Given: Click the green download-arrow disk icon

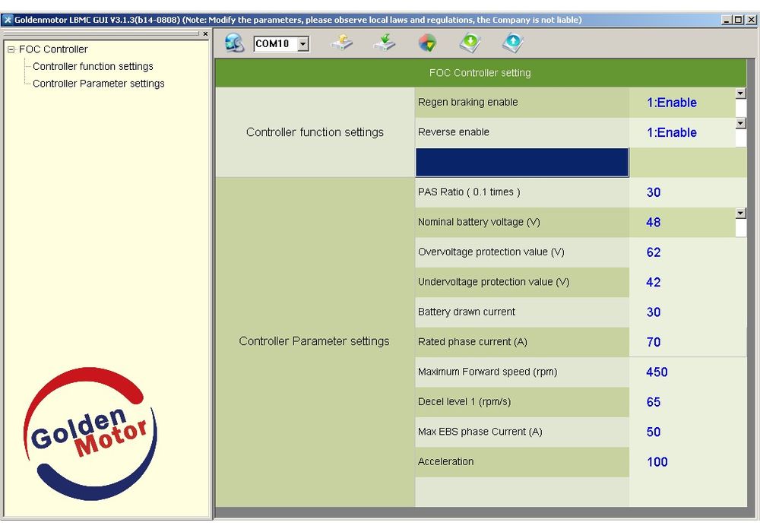Looking at the screenshot, I should 470,43.
